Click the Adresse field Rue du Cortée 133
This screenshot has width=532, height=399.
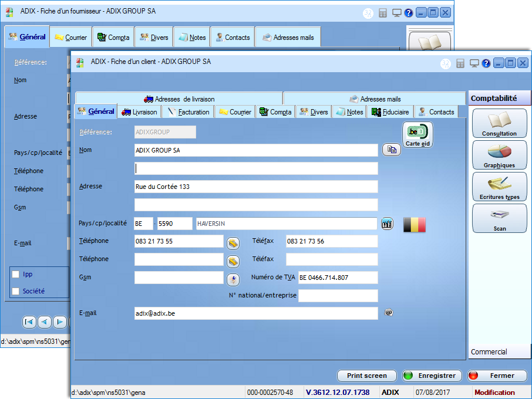(256, 187)
